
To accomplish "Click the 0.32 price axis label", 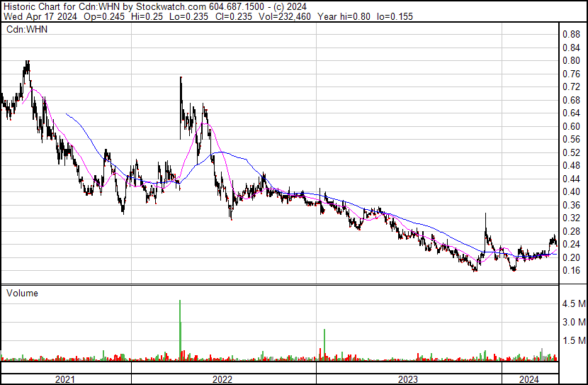I will point(571,218).
